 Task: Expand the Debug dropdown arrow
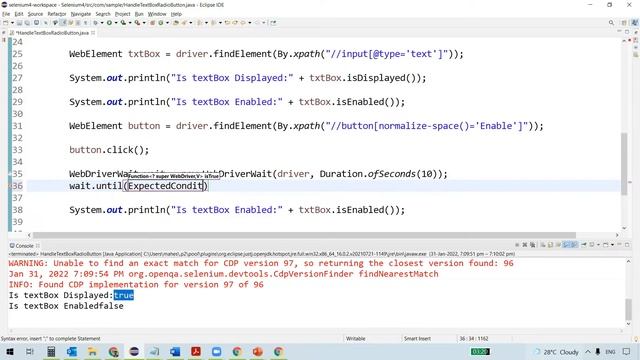[102, 23]
